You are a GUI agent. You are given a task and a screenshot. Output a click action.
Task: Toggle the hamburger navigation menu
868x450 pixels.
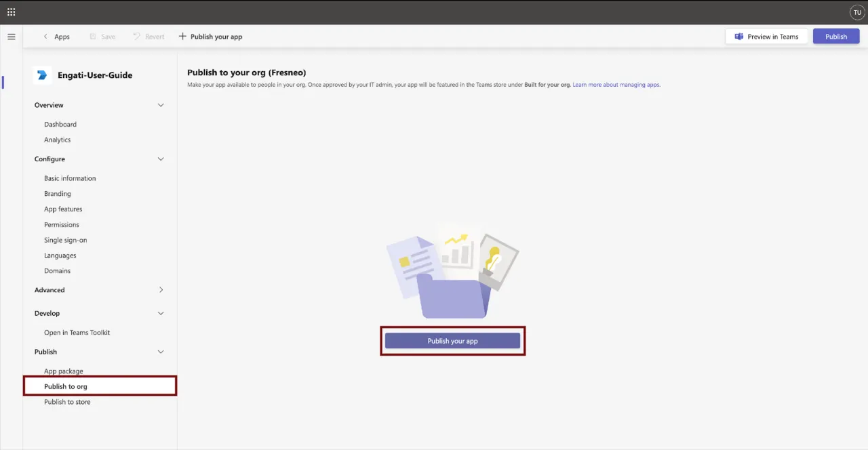click(12, 37)
